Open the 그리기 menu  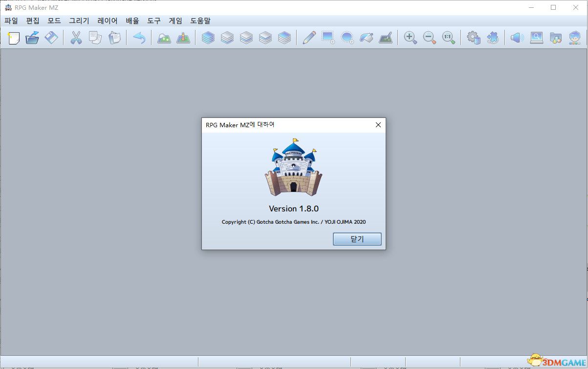pyautogui.click(x=79, y=21)
